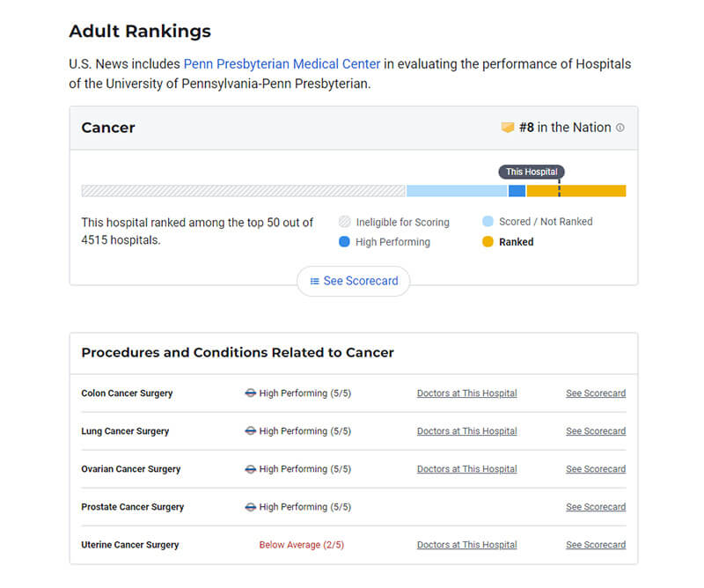This screenshot has width=704, height=588.
Task: Click the gold ranking badge icon
Action: click(x=508, y=128)
